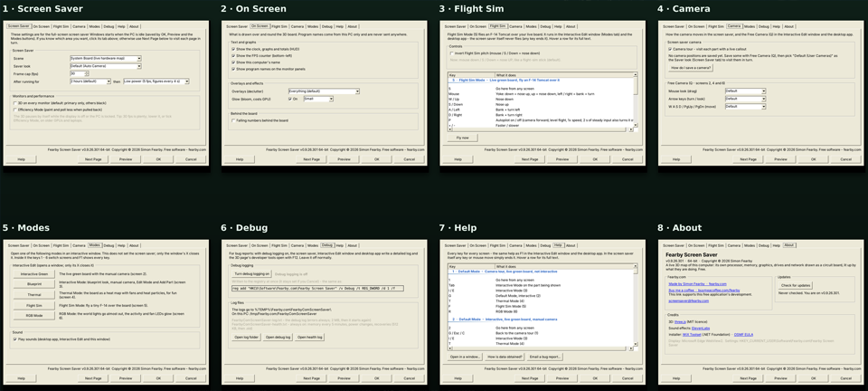Open the Glow size dropdown showing 'Small'
The image size is (868, 391).
[x=318, y=99]
